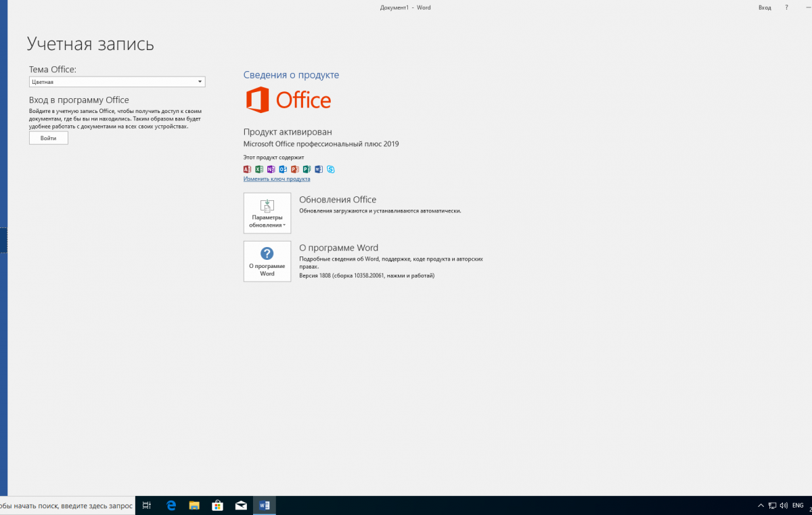This screenshot has height=515, width=812.
Task: Open the Тема Office dropdown (Цветная)
Action: (117, 82)
